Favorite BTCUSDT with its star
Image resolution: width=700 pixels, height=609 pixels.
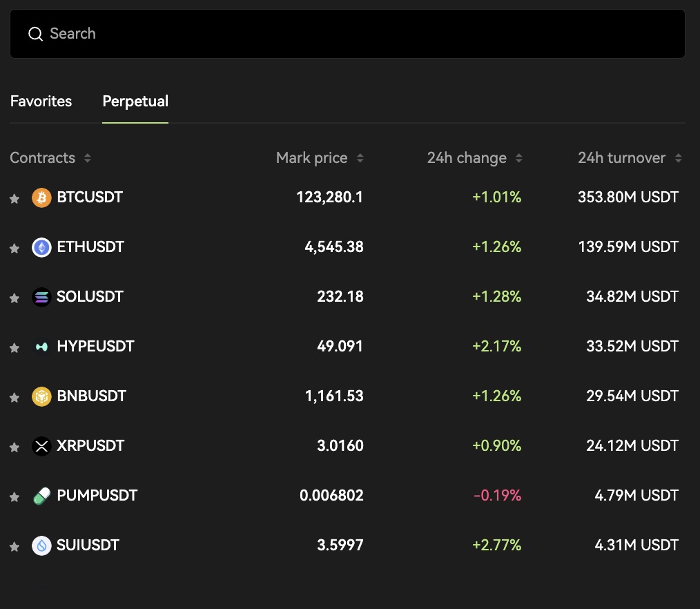[x=14, y=199]
